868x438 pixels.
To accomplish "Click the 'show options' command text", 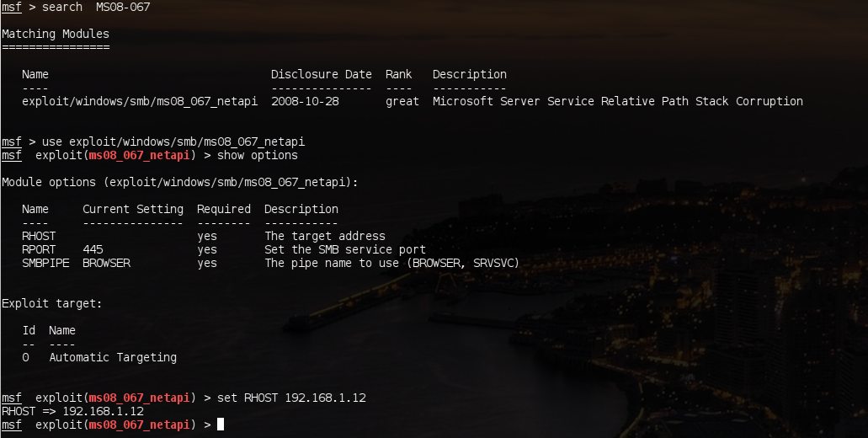I will pos(258,156).
